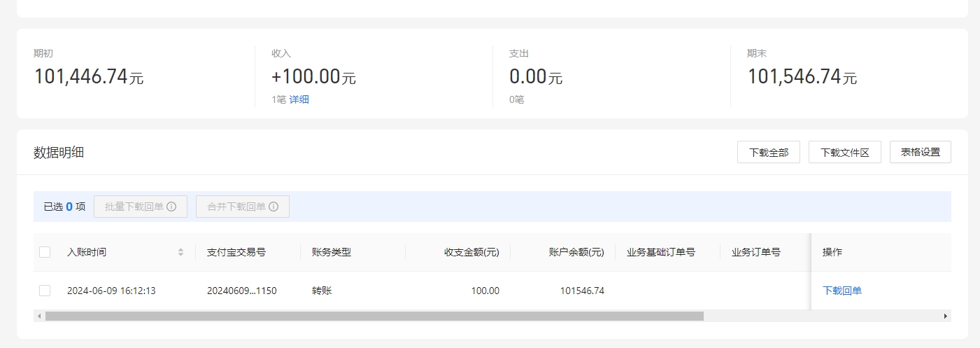This screenshot has width=980, height=348.
Task: Click the 合并下载回单 button
Action: tap(243, 207)
